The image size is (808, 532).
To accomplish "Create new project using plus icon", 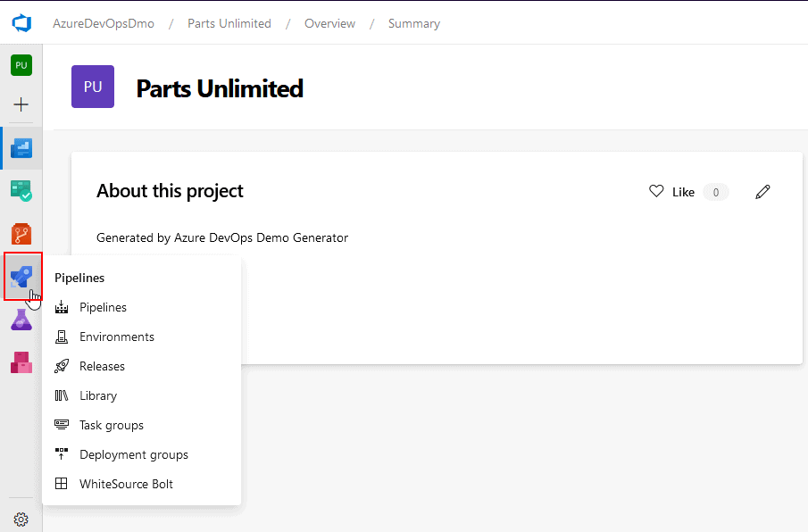I will point(21,104).
